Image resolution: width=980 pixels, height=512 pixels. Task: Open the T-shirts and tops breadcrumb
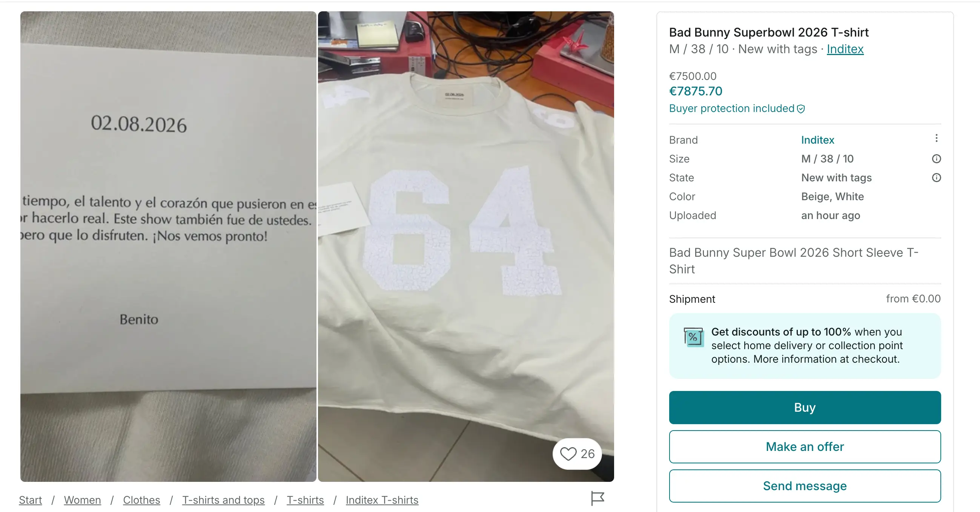(224, 500)
